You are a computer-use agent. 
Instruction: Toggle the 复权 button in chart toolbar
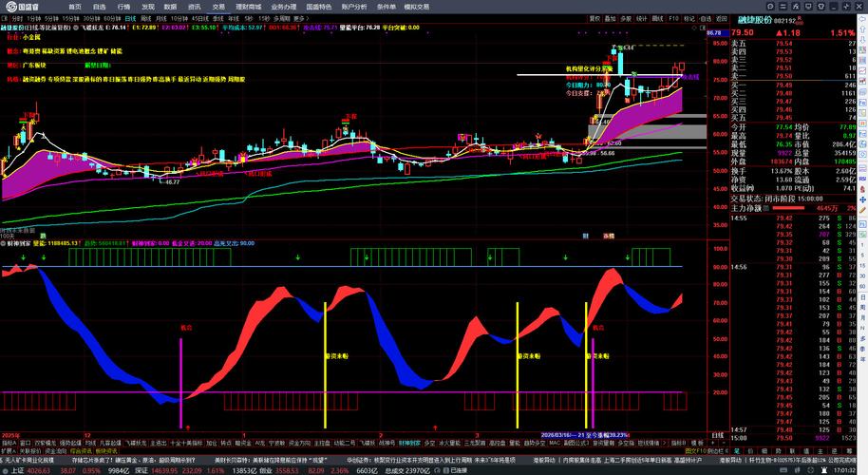pos(594,18)
